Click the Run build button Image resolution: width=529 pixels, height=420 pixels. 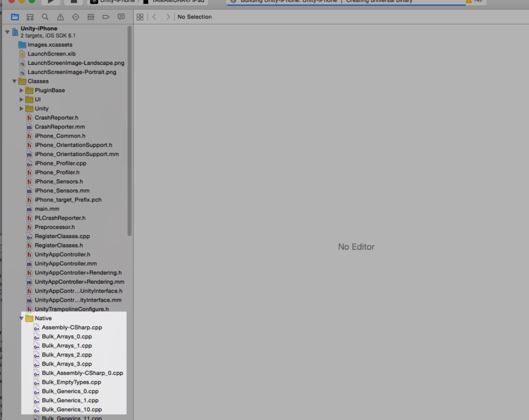coord(51,1)
